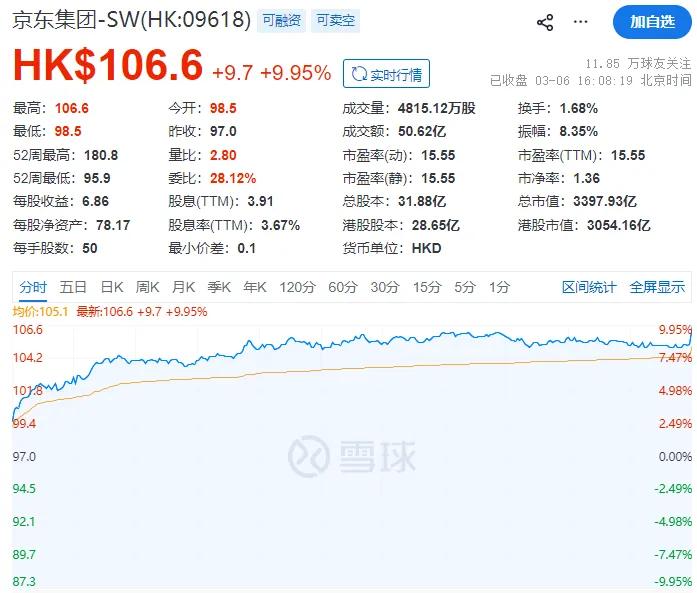Switch to the 五日 chart tab
Screen dimensions: 697x593
point(73,287)
